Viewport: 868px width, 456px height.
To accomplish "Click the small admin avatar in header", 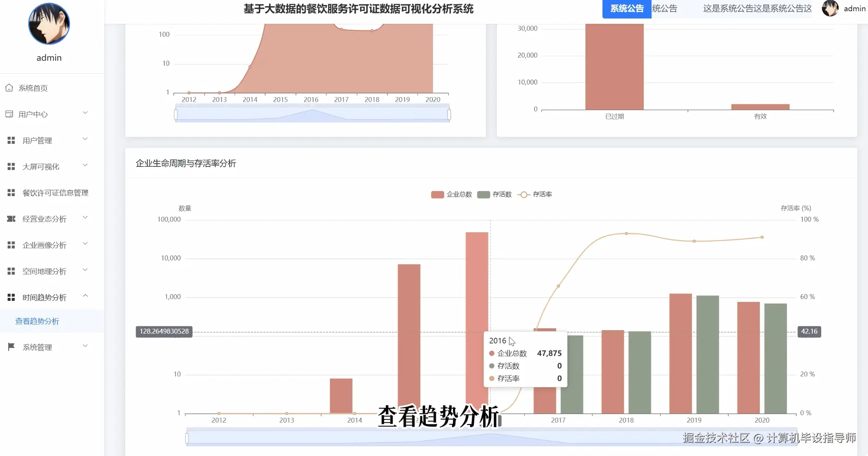I will click(x=830, y=8).
